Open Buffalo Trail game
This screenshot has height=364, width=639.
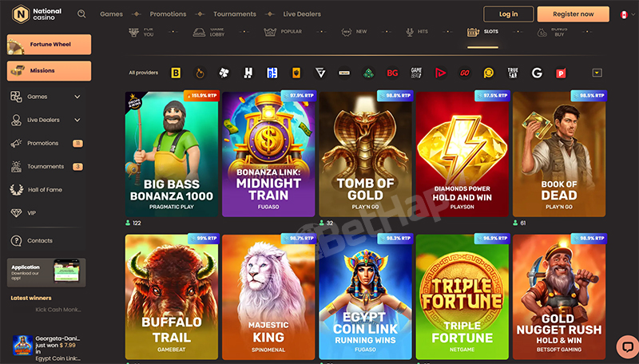point(172,297)
